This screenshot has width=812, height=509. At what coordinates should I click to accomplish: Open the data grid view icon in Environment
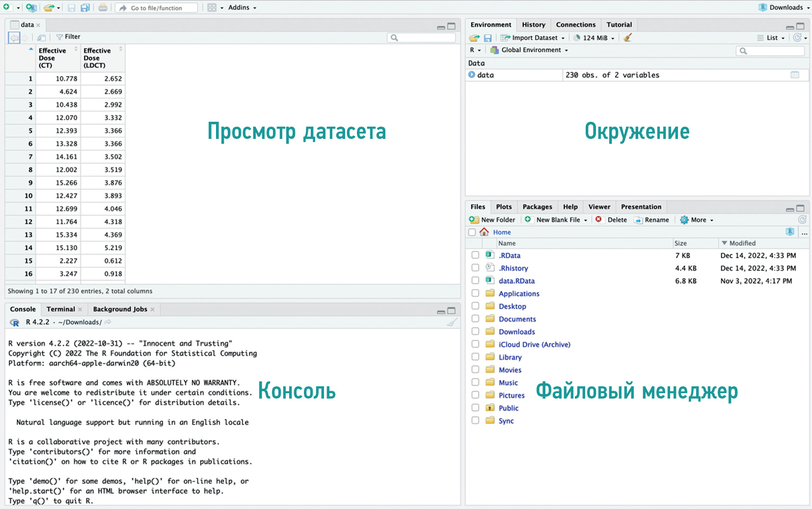pyautogui.click(x=794, y=75)
